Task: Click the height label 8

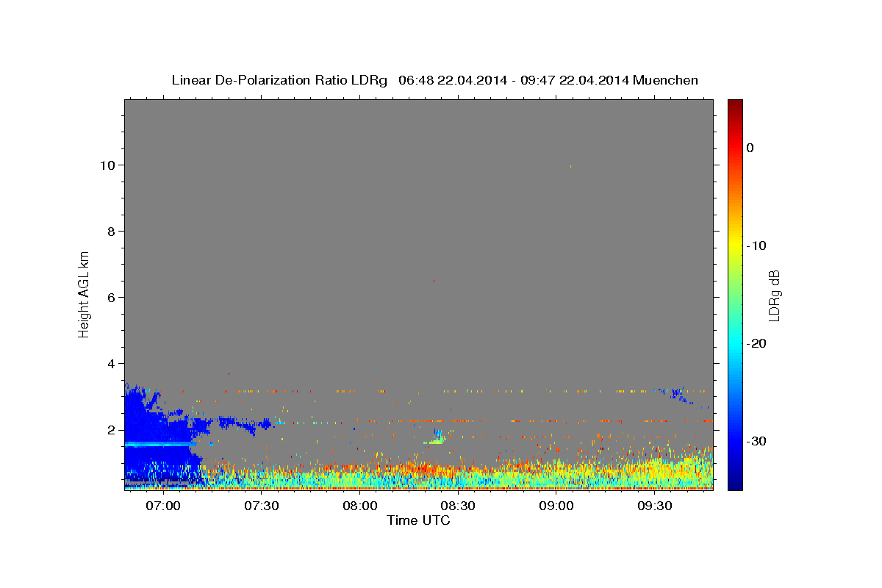Action: coord(110,232)
